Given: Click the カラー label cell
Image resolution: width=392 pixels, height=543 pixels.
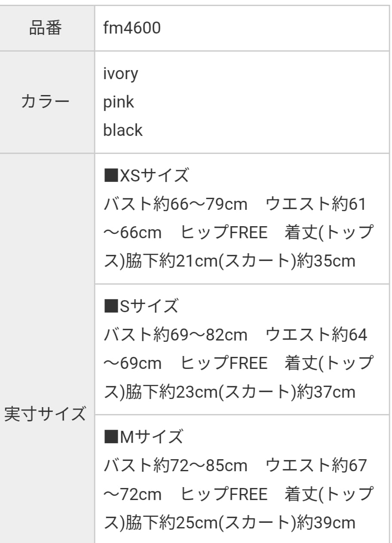Looking at the screenshot, I should pos(46,102).
